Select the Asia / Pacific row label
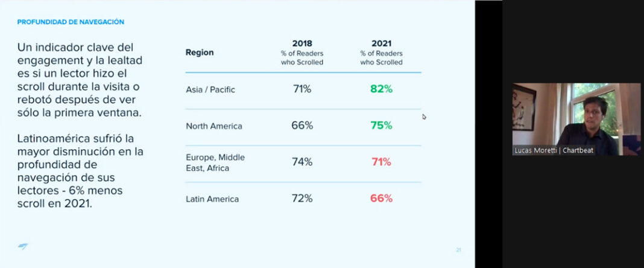 [210, 89]
